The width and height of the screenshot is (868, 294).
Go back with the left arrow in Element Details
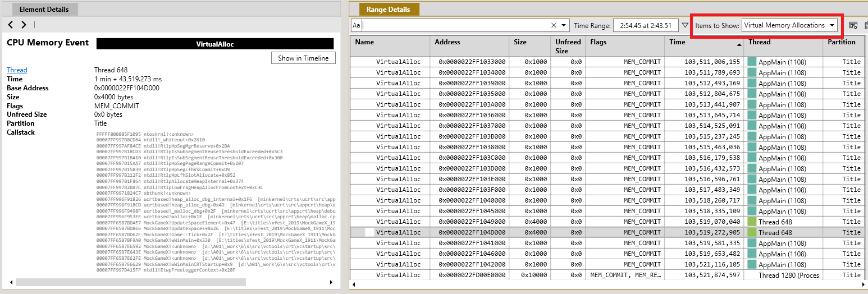11,25
